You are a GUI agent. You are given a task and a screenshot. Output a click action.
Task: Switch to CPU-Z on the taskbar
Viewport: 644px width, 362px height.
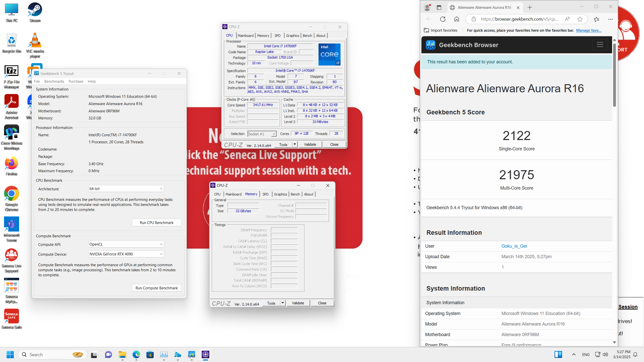206,354
